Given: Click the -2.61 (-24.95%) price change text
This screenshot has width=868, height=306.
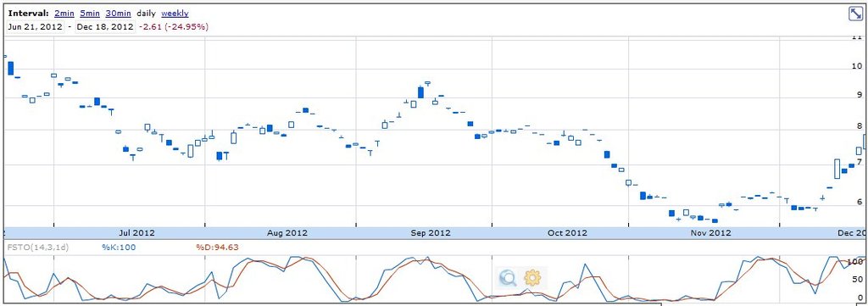Looking at the screenshot, I should tap(173, 26).
